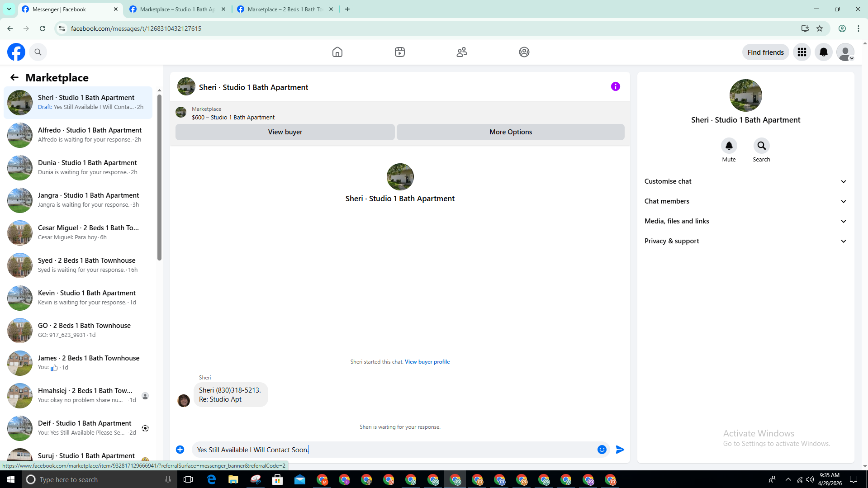Open View buyer profile link
Image resolution: width=868 pixels, height=488 pixels.
coord(427,362)
